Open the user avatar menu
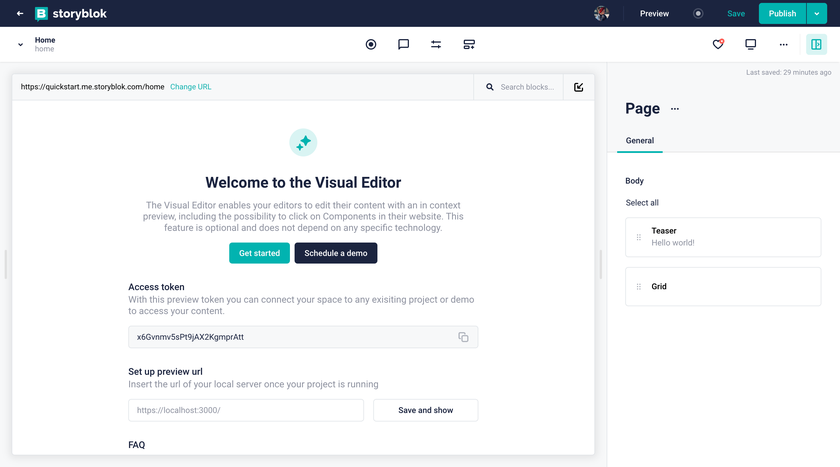The width and height of the screenshot is (840, 467). 602,13
